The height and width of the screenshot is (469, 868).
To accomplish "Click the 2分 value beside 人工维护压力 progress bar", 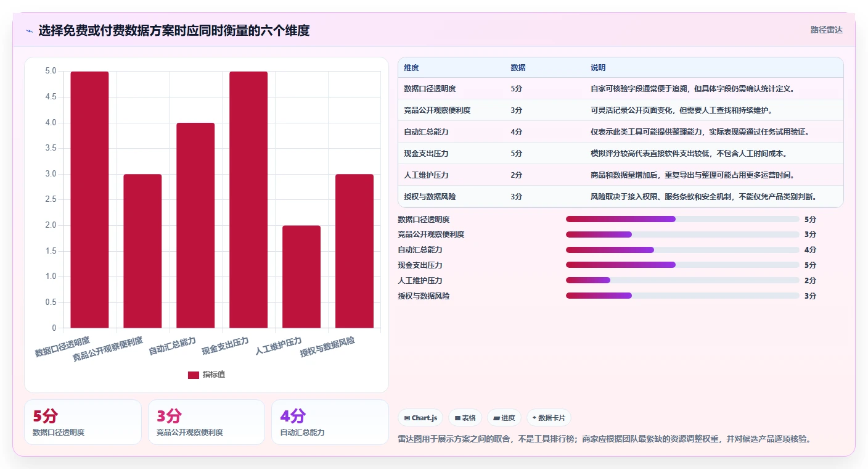I will pyautogui.click(x=810, y=280).
